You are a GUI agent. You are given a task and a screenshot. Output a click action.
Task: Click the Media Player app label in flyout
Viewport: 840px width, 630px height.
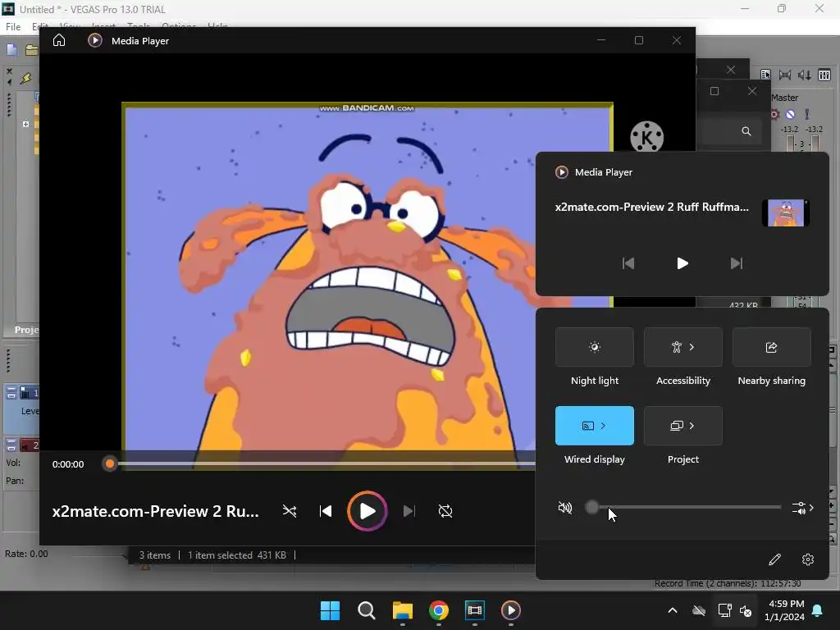(x=603, y=172)
